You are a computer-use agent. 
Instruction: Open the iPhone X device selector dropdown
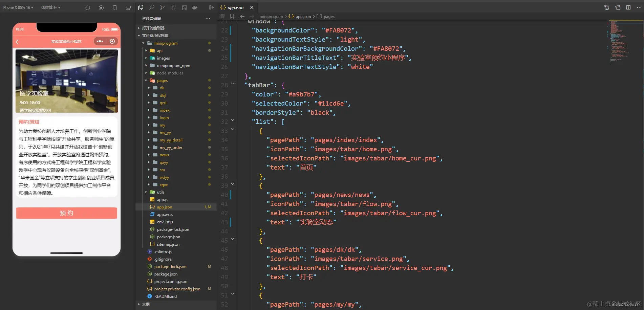[x=18, y=7]
